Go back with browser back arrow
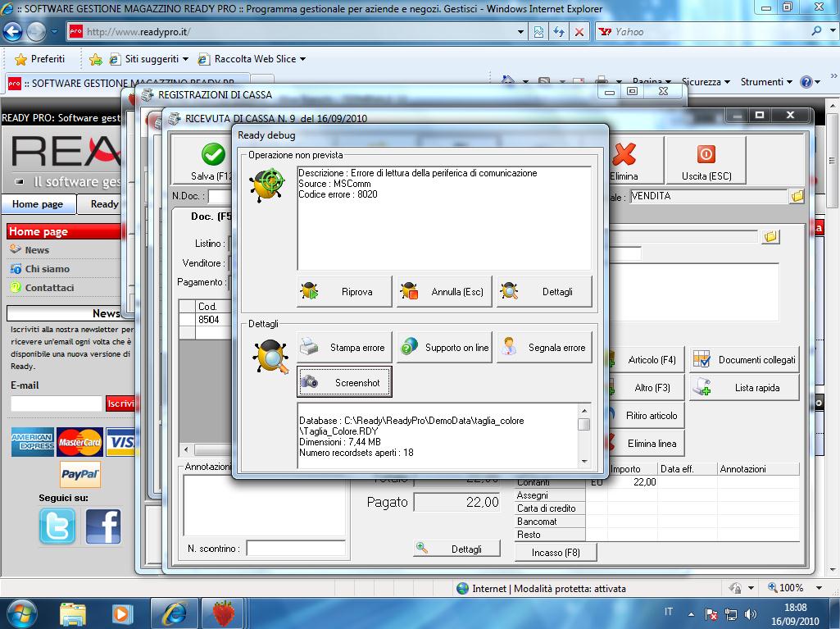The height and width of the screenshot is (629, 840). click(x=12, y=32)
